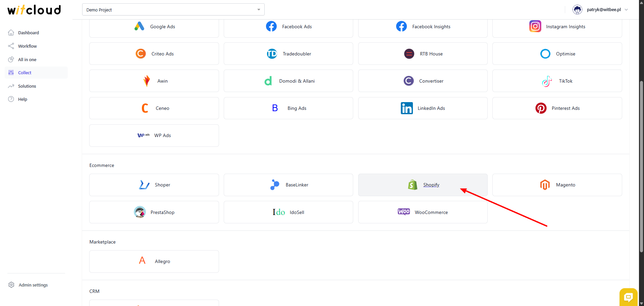Click the BaseLinker logo icon
The height and width of the screenshot is (306, 644).
tap(275, 185)
